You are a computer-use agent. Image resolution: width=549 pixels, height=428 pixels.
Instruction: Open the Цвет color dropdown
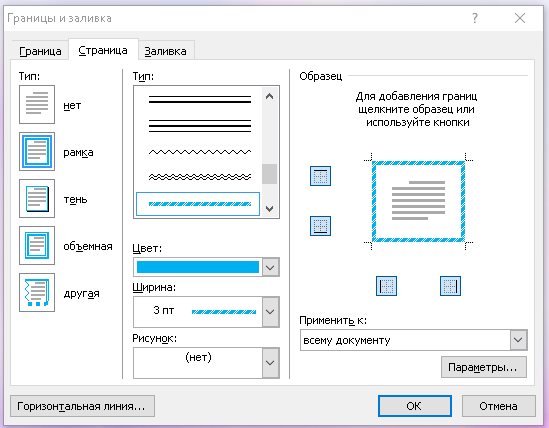point(270,268)
